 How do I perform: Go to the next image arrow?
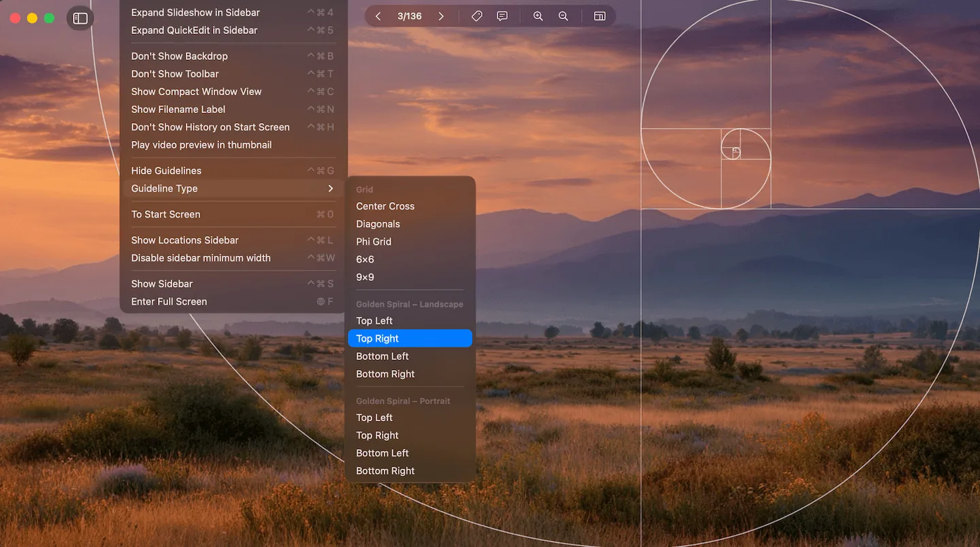tap(441, 16)
